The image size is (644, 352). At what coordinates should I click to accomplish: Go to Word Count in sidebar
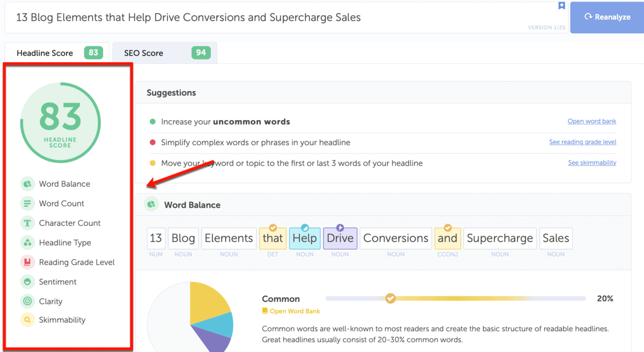pyautogui.click(x=62, y=203)
